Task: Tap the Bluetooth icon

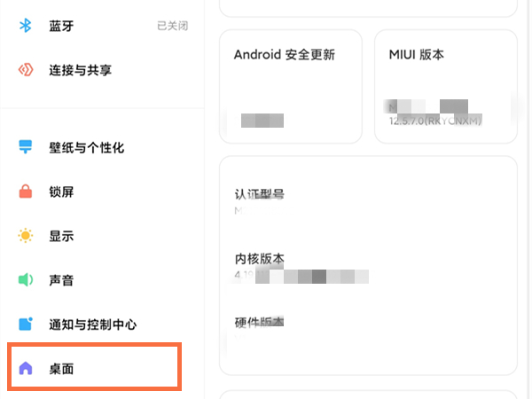Action: coord(26,26)
